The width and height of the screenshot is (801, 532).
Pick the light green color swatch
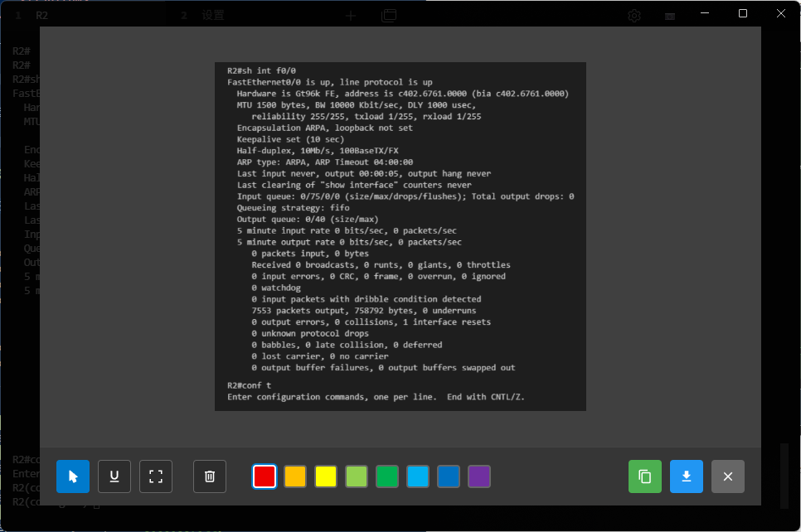tap(357, 476)
